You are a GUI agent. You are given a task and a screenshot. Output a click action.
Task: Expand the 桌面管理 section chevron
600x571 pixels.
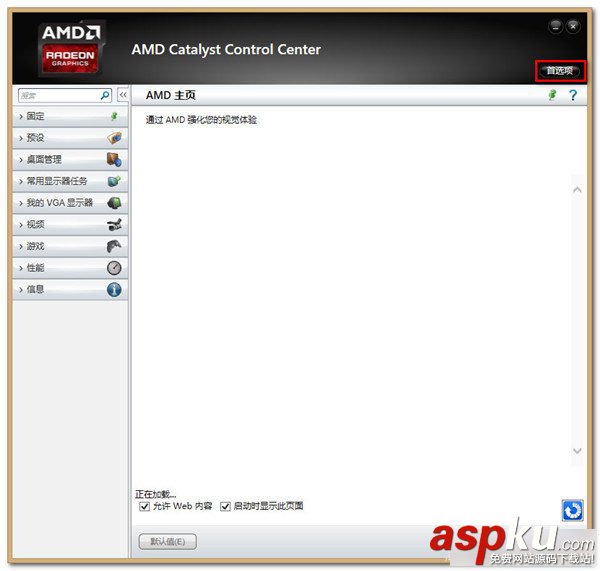pos(21,160)
